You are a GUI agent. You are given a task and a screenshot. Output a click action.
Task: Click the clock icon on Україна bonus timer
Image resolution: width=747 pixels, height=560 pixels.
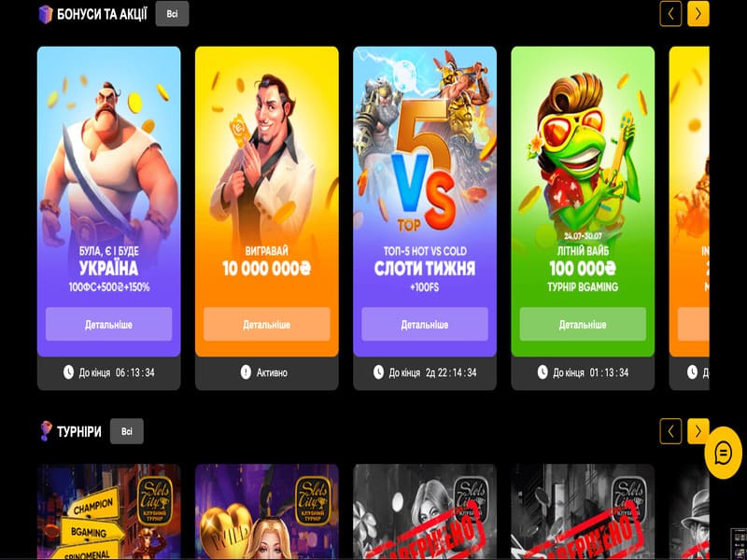(x=68, y=372)
